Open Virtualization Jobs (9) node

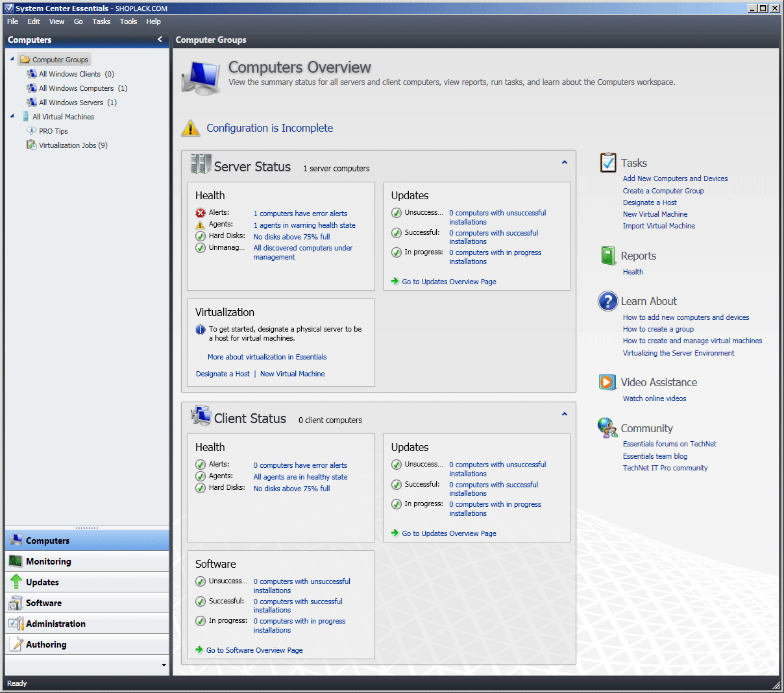pyautogui.click(x=73, y=145)
